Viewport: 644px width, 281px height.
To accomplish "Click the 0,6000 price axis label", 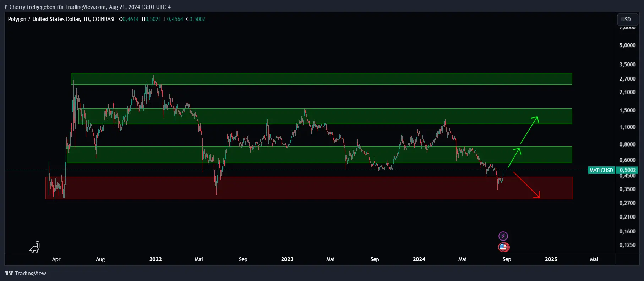I will point(627,160).
